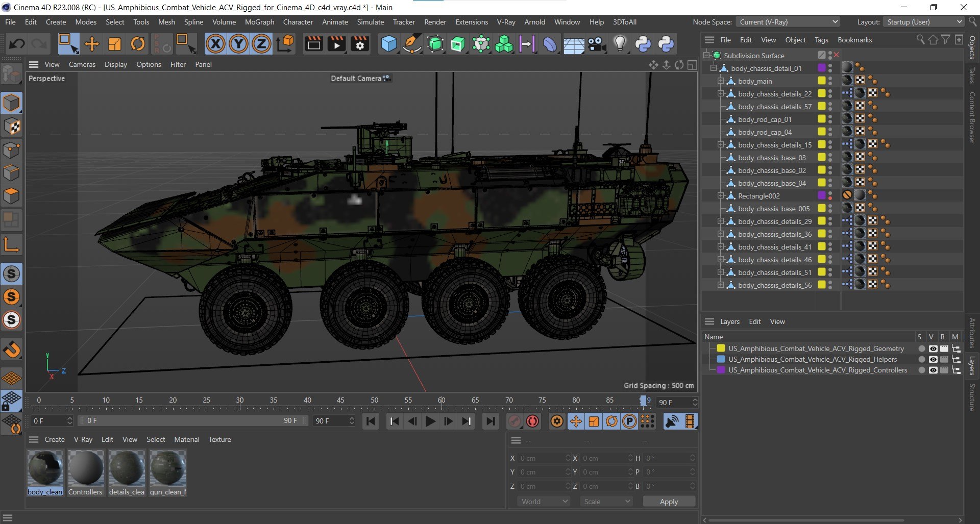Click the Apply coordinates button
The height and width of the screenshot is (524, 980).
(669, 502)
